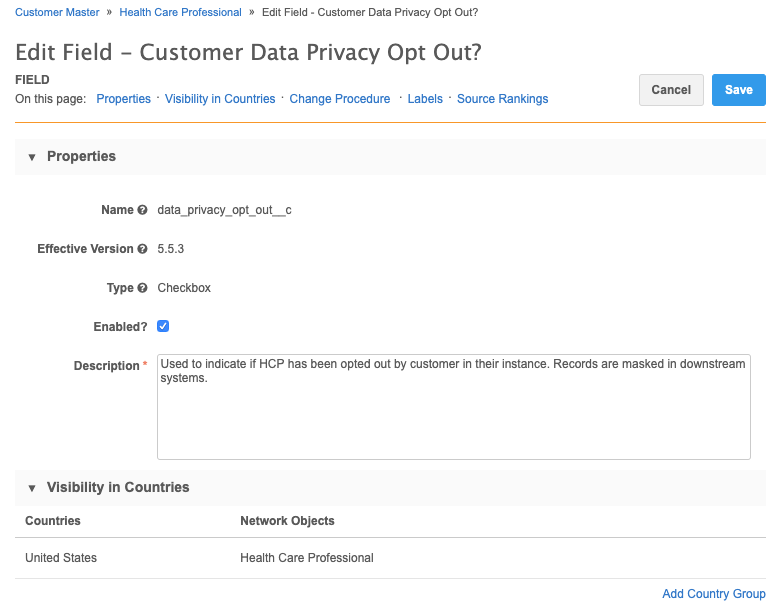Click the Network Objects column header
This screenshot has width=779, height=612.
click(x=287, y=521)
